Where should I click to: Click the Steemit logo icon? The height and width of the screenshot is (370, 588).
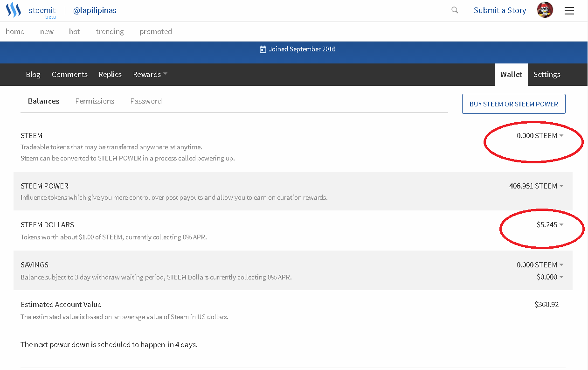14,10
